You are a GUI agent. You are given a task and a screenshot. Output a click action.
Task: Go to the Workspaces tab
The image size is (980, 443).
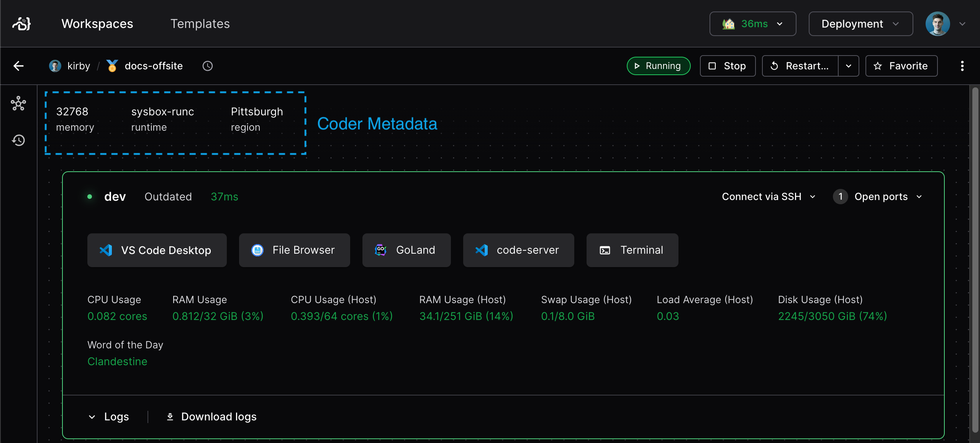point(97,24)
